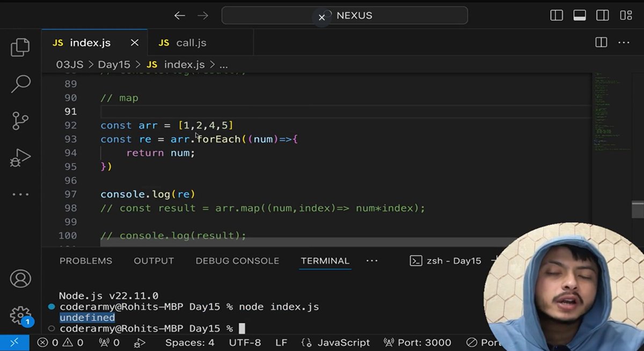Toggle the primary side bar layout icon
Screen dimensions: 644x351
(557, 16)
